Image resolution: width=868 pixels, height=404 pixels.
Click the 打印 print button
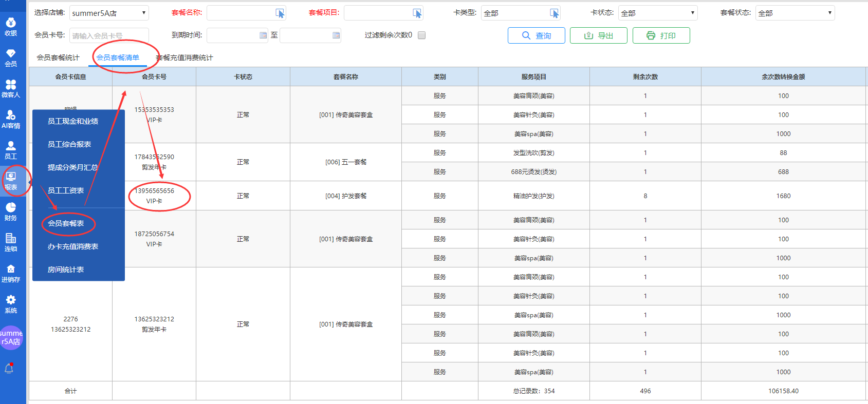661,35
